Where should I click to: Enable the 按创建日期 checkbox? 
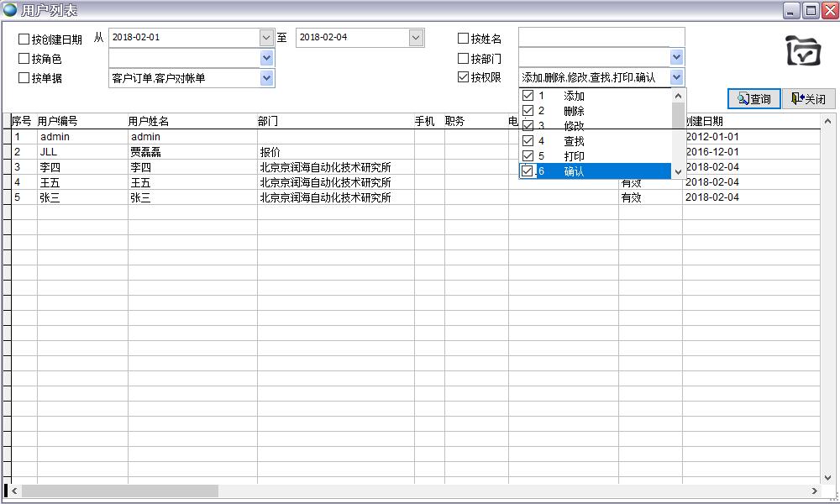click(24, 39)
